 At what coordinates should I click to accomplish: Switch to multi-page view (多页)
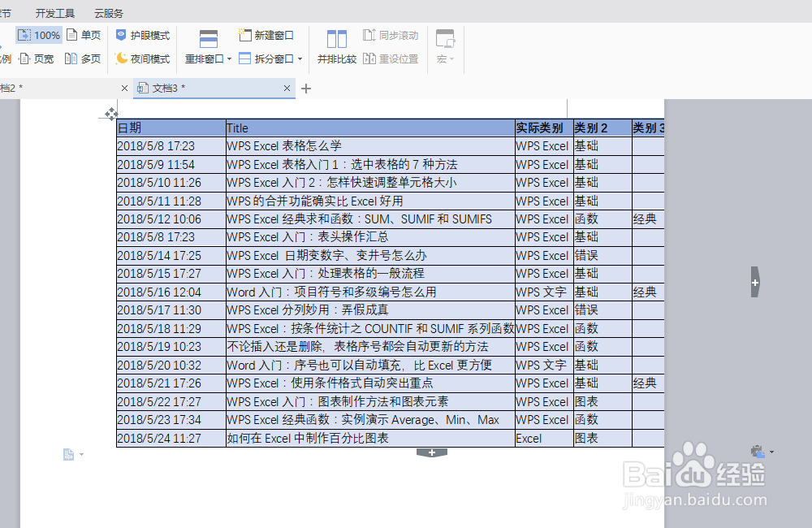pyautogui.click(x=83, y=59)
